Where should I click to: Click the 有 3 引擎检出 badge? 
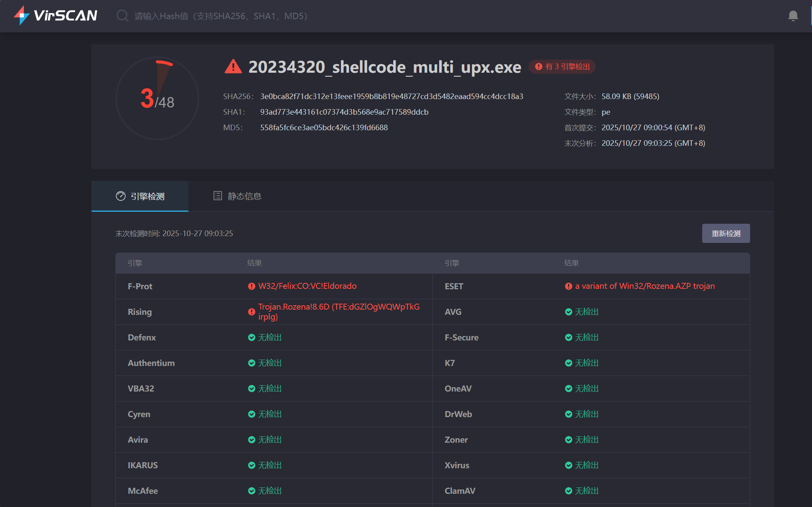tap(562, 67)
